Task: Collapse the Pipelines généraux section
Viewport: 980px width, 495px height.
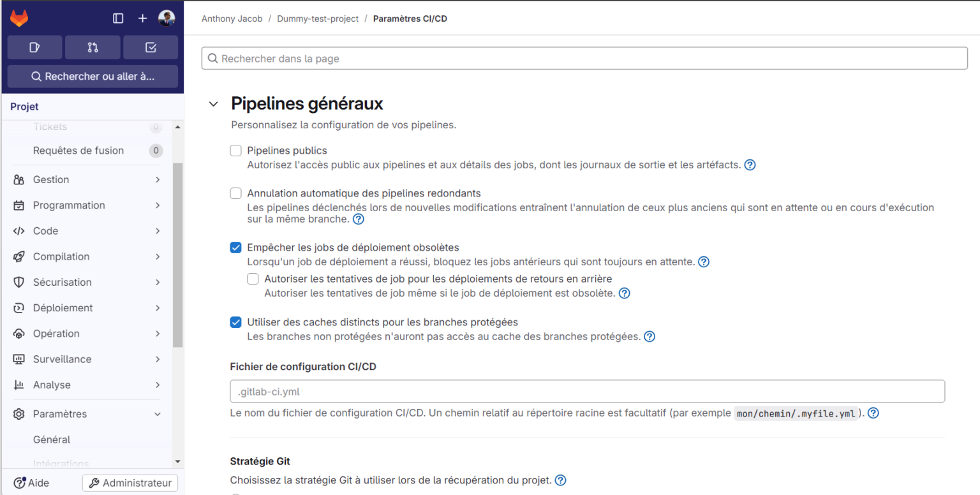Action: [x=213, y=103]
